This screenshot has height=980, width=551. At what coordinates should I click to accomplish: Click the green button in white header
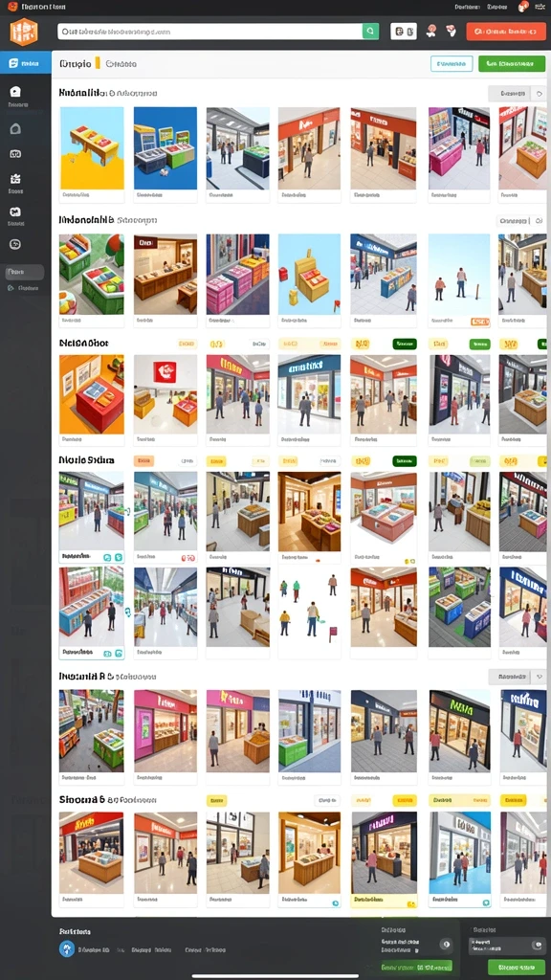[x=512, y=63]
